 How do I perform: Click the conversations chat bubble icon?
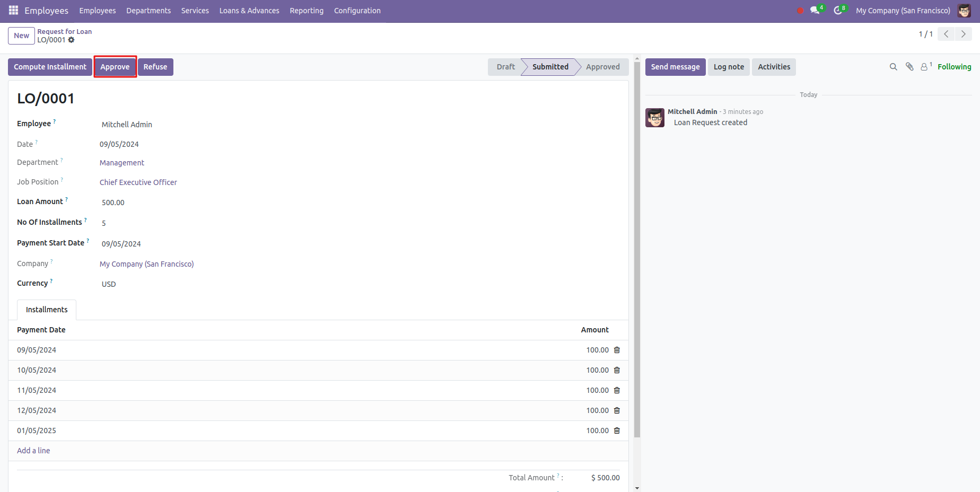coord(815,11)
